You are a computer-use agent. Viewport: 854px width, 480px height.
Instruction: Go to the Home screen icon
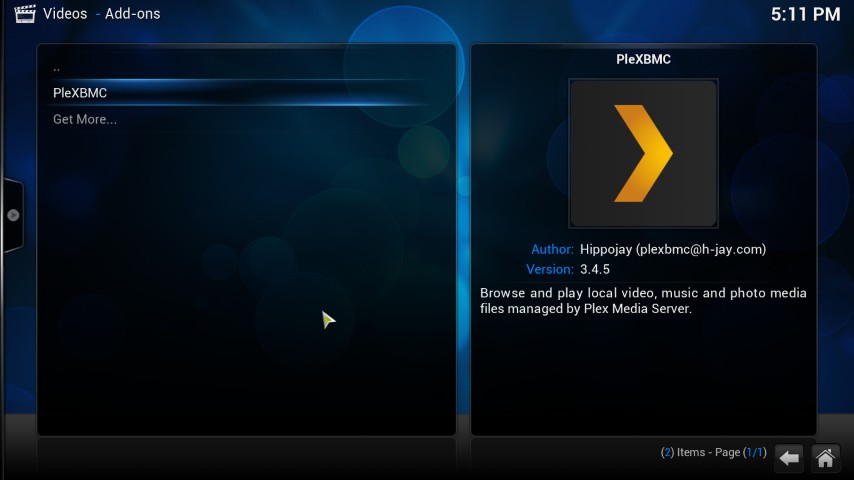pos(825,458)
